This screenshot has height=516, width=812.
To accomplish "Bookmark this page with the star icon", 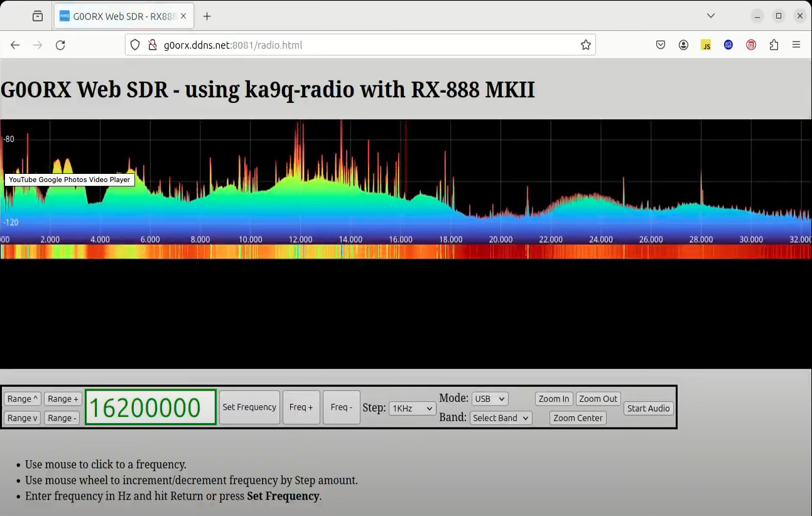I will [x=585, y=45].
